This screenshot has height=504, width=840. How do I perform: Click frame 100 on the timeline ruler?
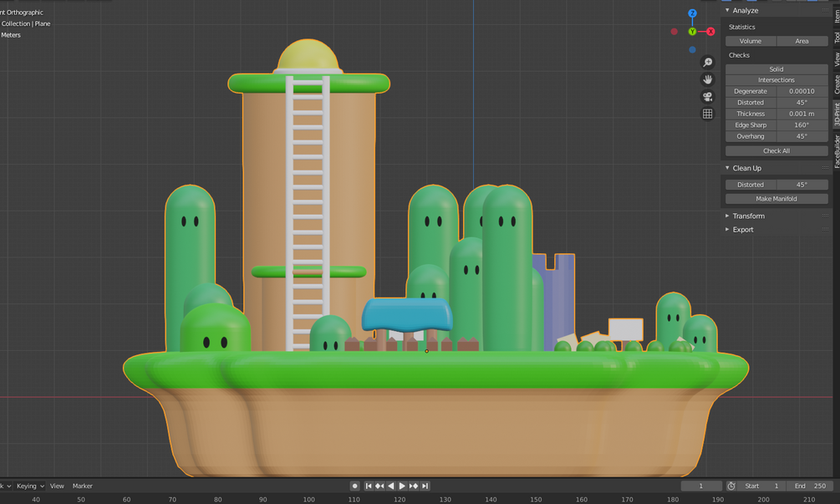point(308,499)
